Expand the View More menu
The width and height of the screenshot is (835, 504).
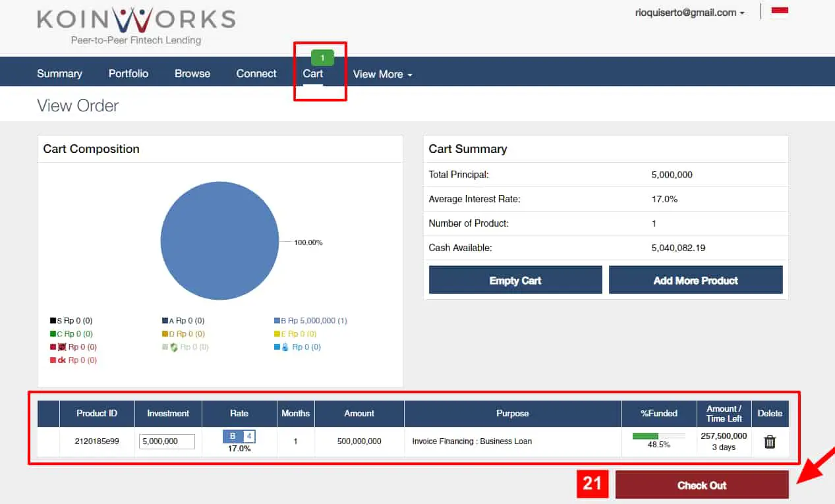(382, 74)
